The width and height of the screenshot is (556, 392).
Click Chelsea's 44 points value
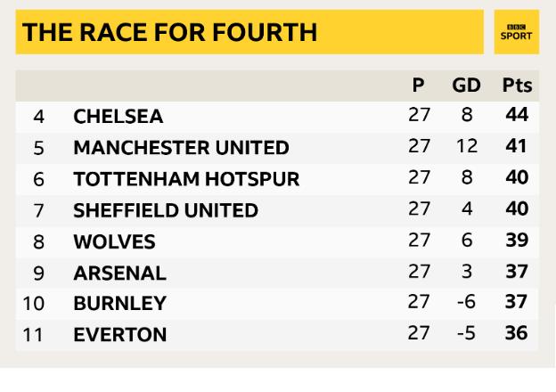[x=517, y=116]
